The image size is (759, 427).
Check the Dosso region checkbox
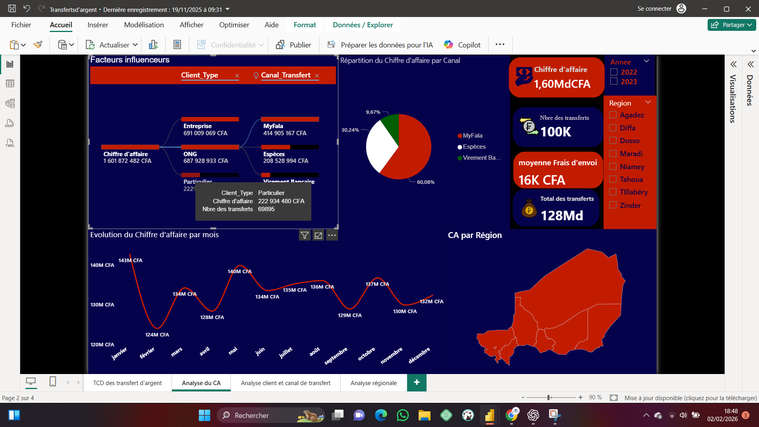click(613, 140)
